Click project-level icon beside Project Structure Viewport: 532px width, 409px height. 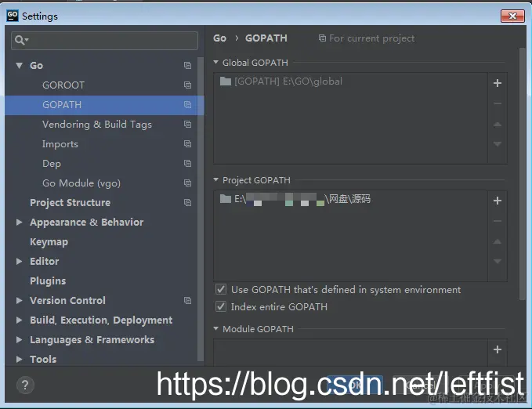pyautogui.click(x=187, y=203)
